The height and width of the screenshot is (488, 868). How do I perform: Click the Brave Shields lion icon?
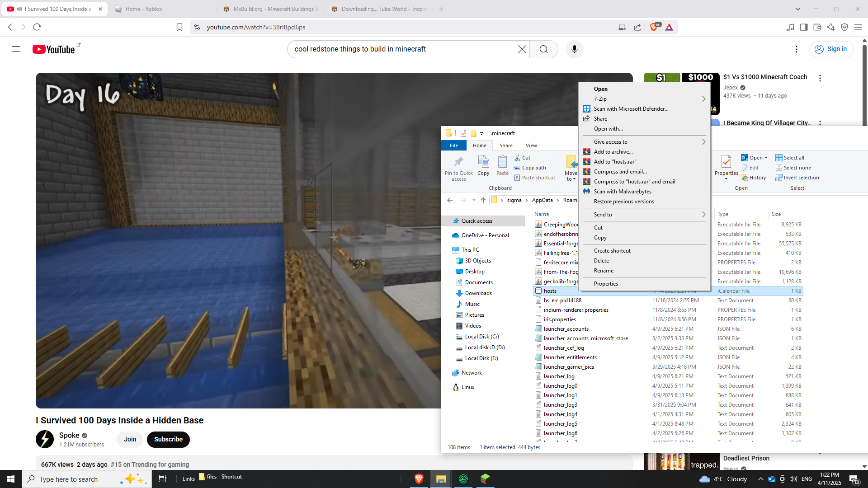[653, 27]
